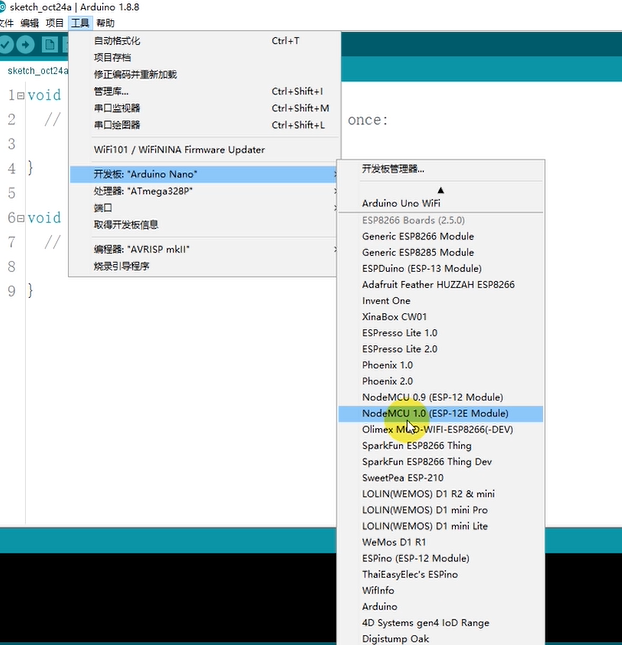Choose ESPresso Lite 2.0 board
Image resolution: width=622 pixels, height=645 pixels.
click(441, 349)
